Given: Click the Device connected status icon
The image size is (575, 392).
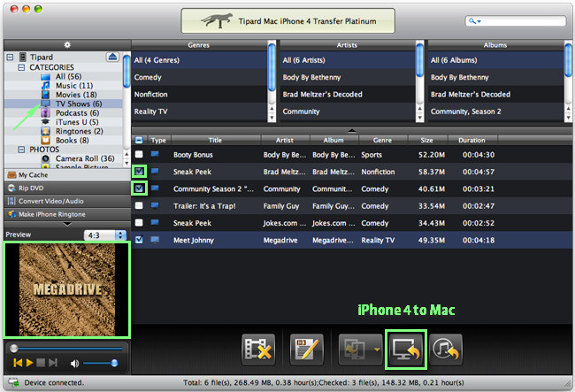Looking at the screenshot, I should pos(14,382).
